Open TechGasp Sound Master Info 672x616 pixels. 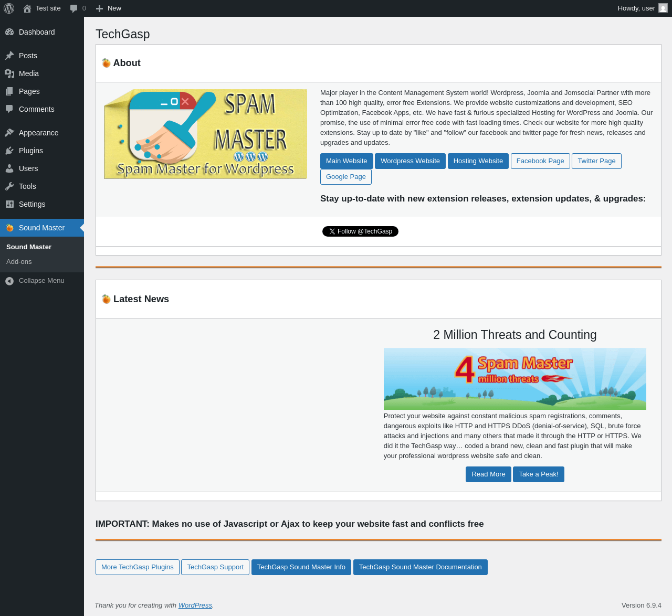(x=301, y=567)
